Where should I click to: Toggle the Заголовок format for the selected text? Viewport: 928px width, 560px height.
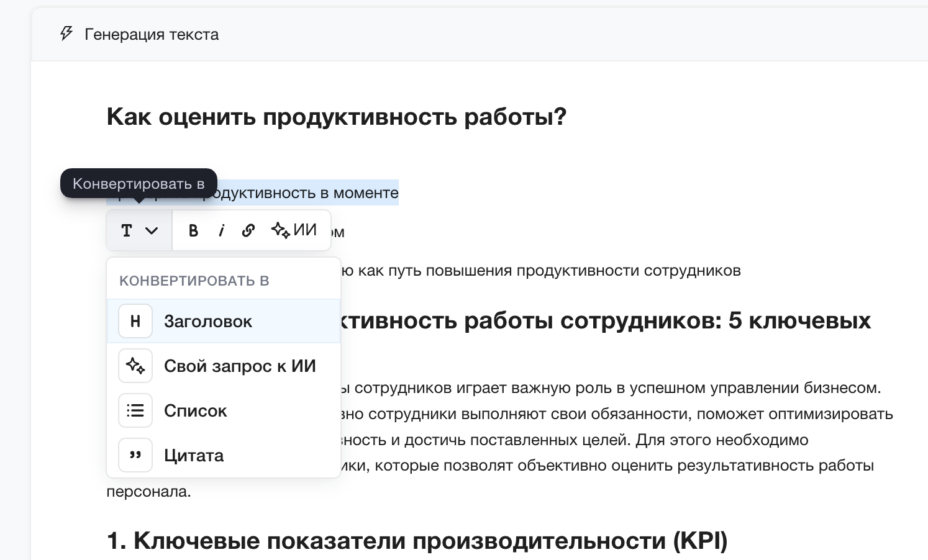point(208,321)
